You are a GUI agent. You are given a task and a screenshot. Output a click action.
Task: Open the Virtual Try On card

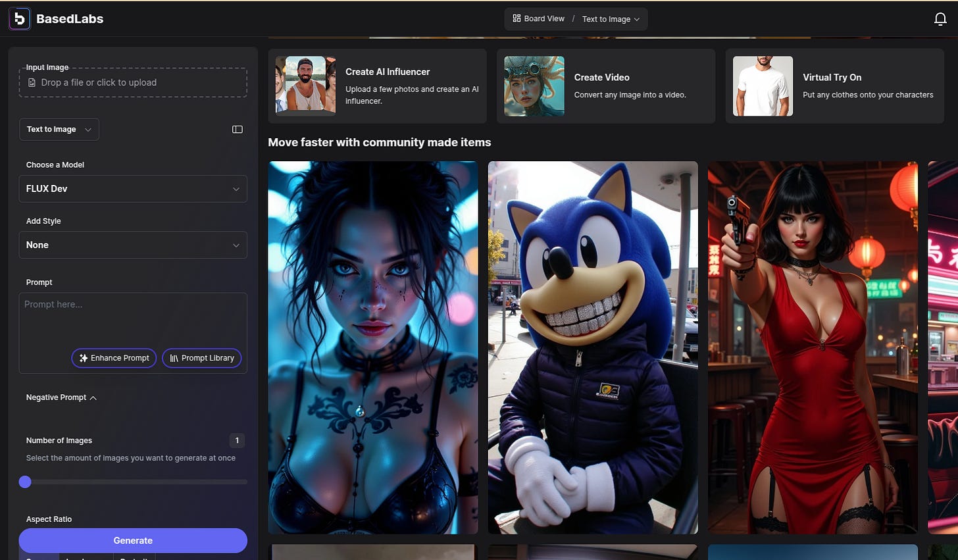pyautogui.click(x=835, y=86)
